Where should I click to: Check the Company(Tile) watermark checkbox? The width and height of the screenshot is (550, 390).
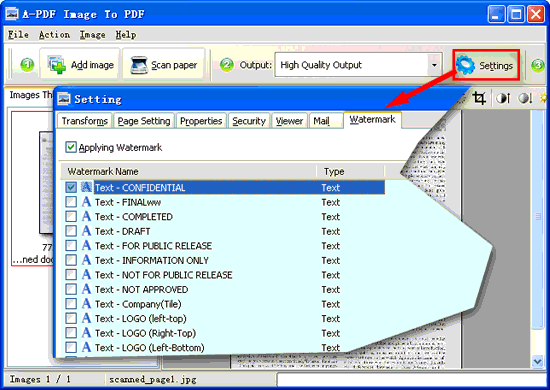tap(71, 304)
